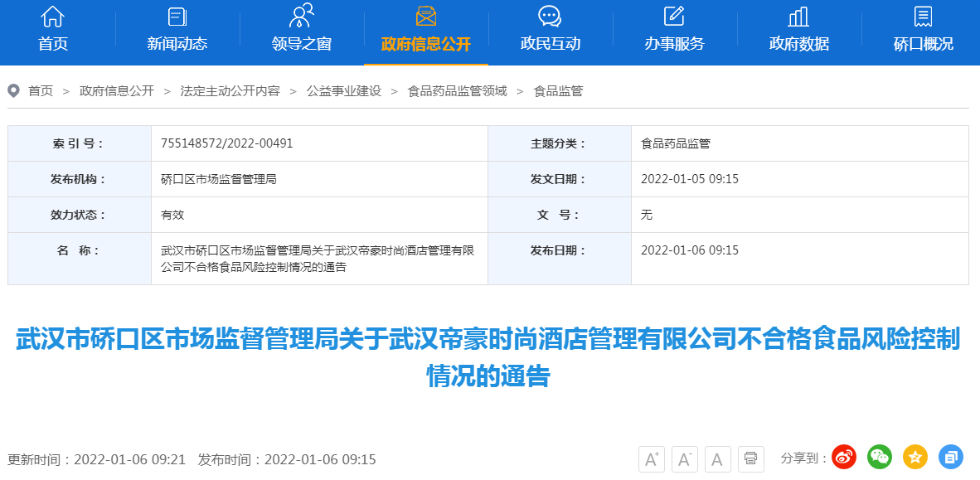Select the 政府信息公开 navigation tab
Screen dimensions: 980x480
[x=426, y=31]
